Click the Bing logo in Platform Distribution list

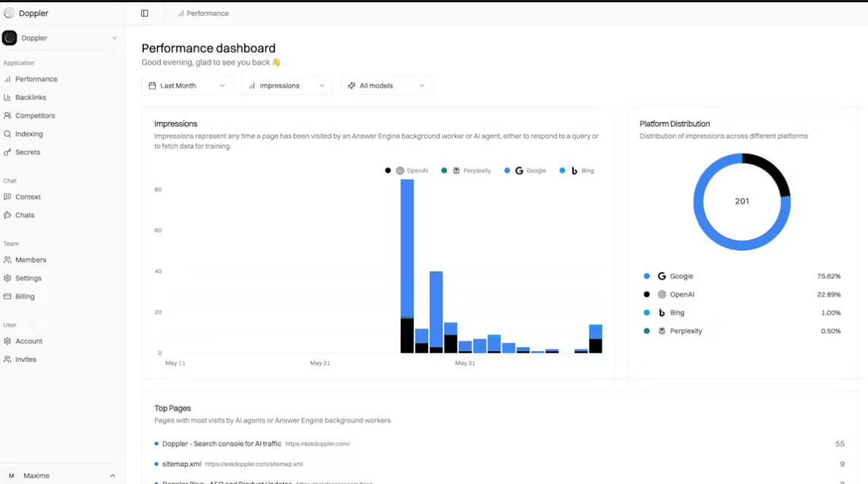click(x=662, y=313)
